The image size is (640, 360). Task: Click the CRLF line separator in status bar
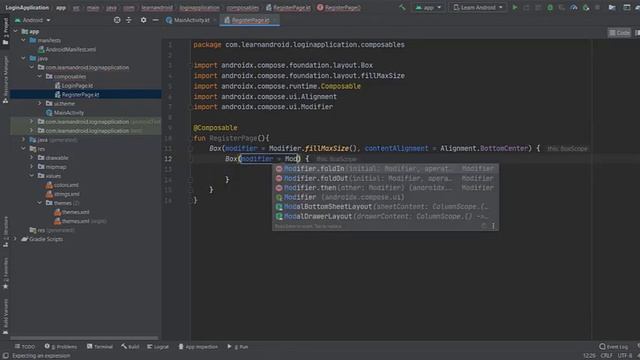(607, 356)
